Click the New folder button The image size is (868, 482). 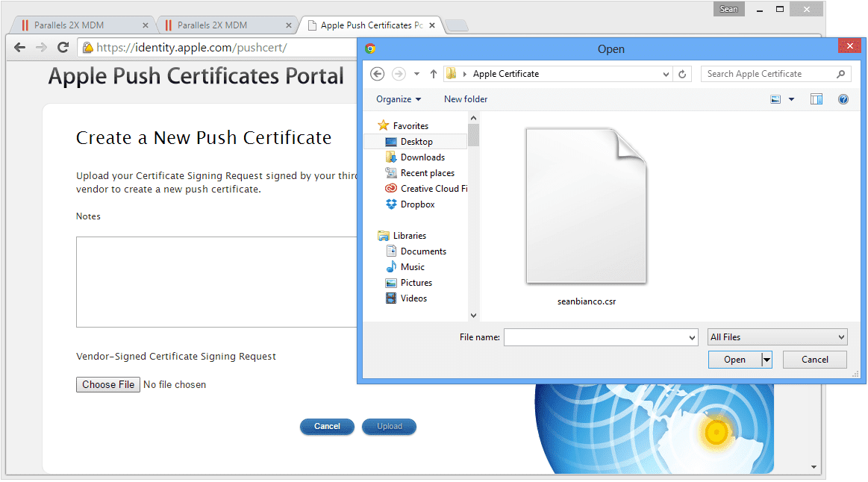click(x=466, y=99)
